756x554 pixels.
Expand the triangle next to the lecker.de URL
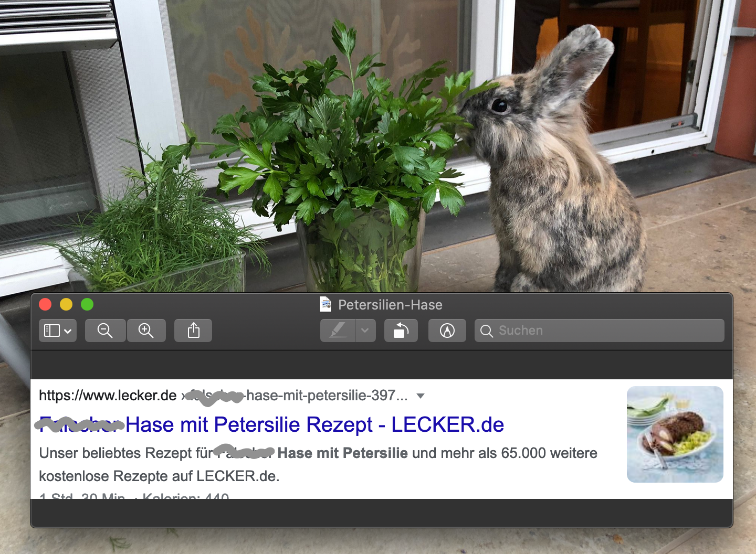click(420, 396)
